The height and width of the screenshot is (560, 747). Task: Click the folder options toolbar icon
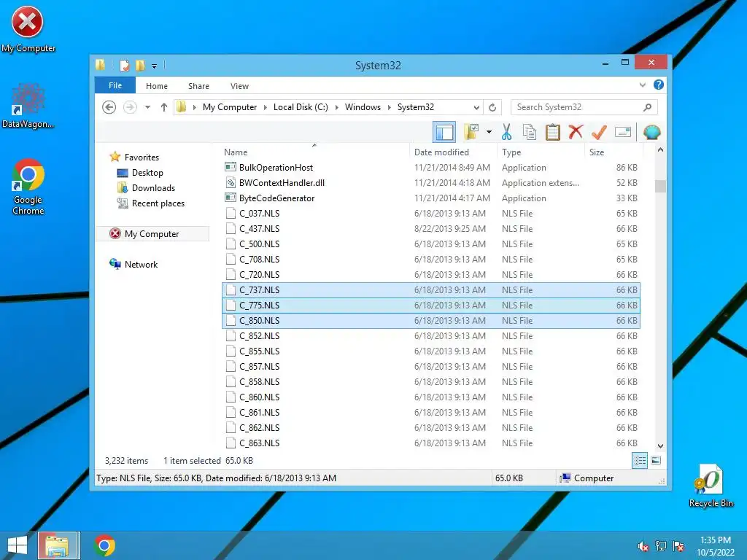[471, 132]
